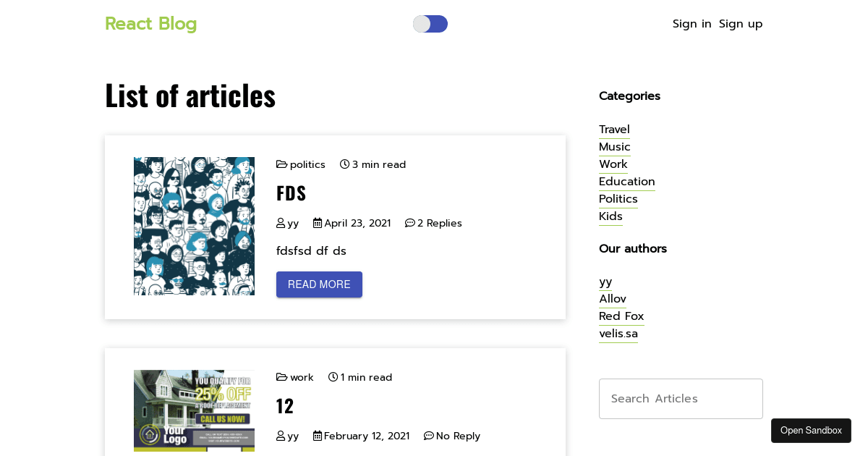Image resolution: width=868 pixels, height=456 pixels.
Task: Click the Open Sandbox button
Action: coord(811,431)
